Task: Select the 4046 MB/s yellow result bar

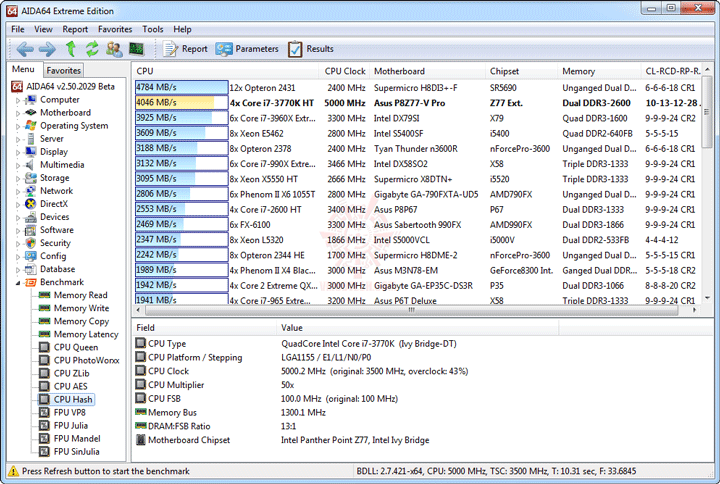Action: [181, 102]
